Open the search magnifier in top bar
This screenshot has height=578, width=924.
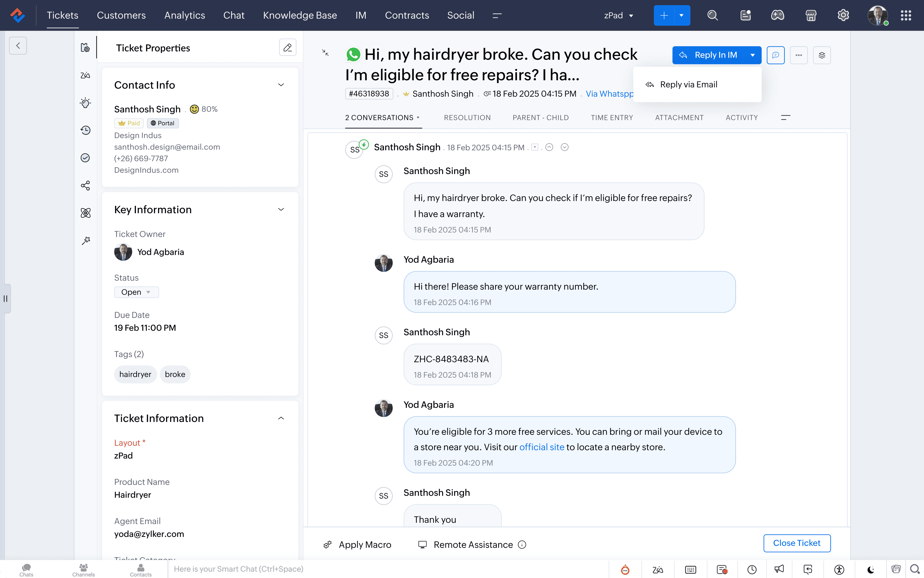tap(712, 15)
